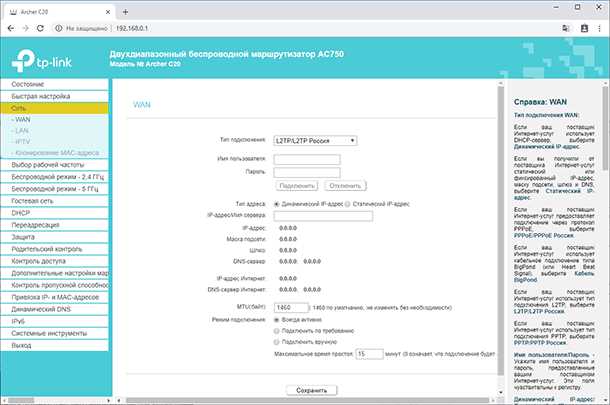
Task: Select Всегда активно connection mode
Action: [x=277, y=320]
